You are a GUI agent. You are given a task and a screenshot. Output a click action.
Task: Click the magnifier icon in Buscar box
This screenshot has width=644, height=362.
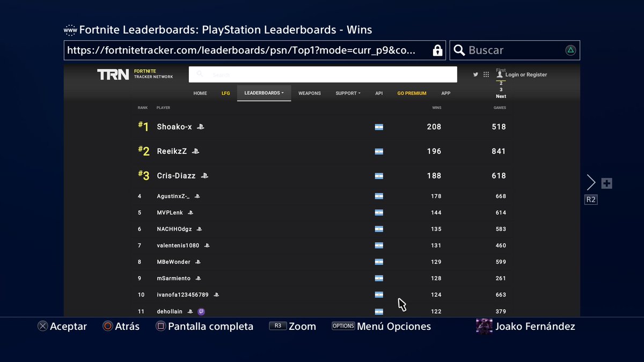(459, 50)
